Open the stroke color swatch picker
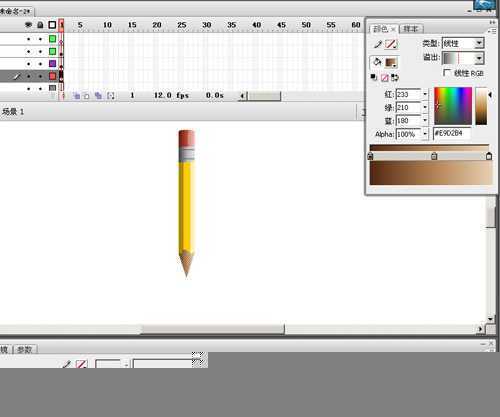This screenshot has height=417, width=500. point(391,44)
